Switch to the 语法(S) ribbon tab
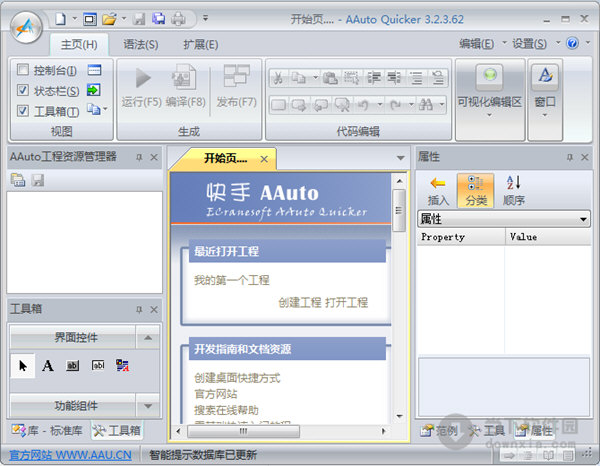Viewport: 600px width, 466px height. (x=140, y=45)
